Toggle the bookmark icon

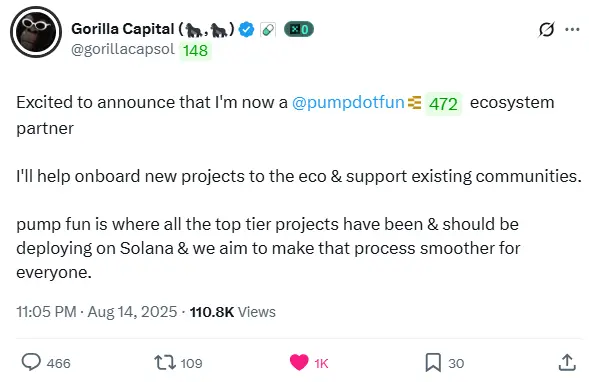coord(433,363)
